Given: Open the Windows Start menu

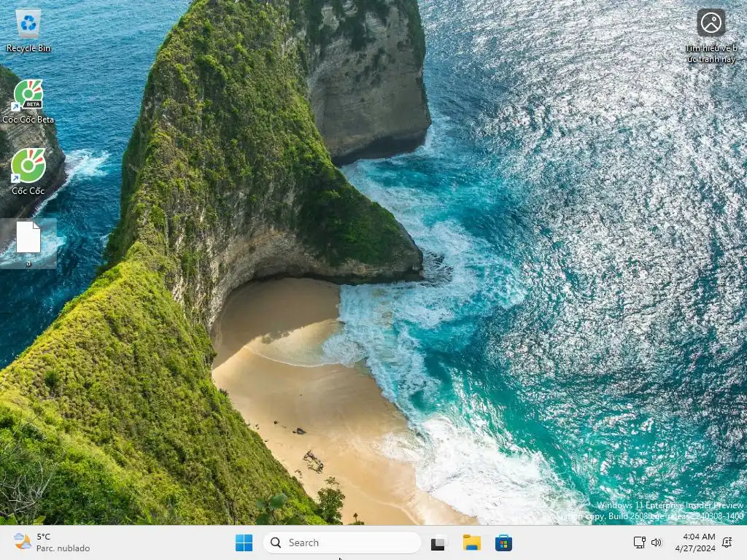Looking at the screenshot, I should coord(244,542).
